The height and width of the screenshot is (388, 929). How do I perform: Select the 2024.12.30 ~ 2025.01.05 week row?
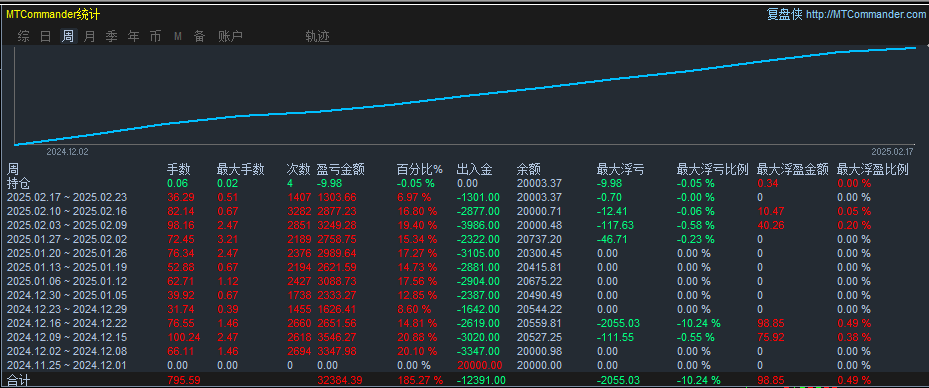tap(464, 296)
